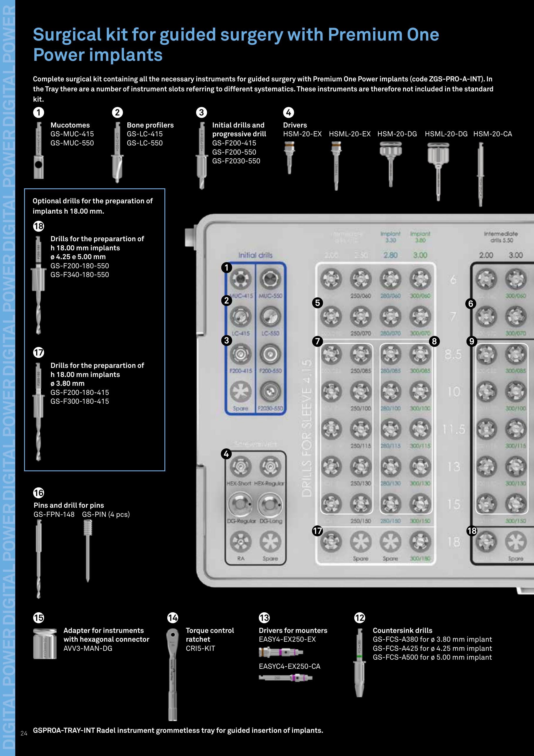Click 'GS-FCS-A425 for ø 4.25 mm implant' text
The width and height of the screenshot is (534, 756).
pyautogui.click(x=432, y=648)
